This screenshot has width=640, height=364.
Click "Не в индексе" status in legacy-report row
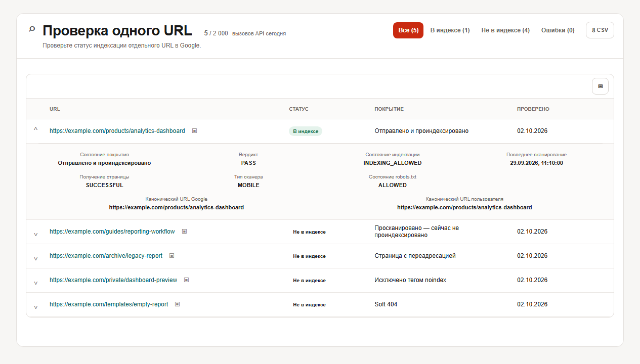[309, 256]
